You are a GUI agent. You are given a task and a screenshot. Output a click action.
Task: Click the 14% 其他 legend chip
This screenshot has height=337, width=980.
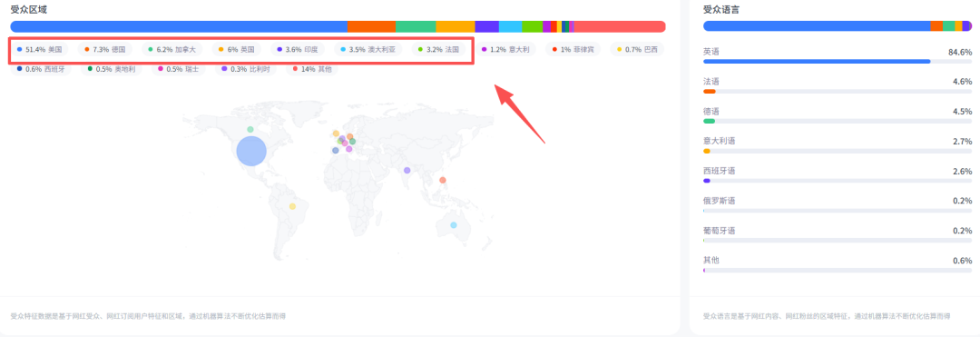312,69
